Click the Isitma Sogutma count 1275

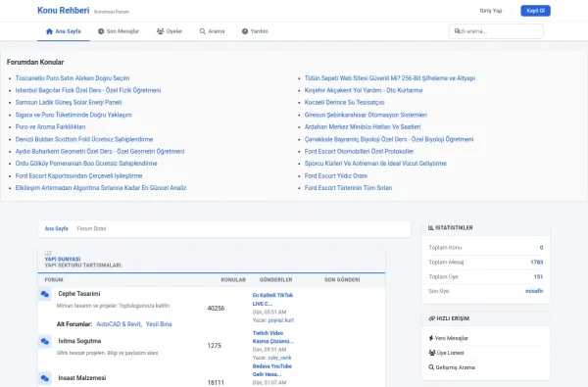click(215, 346)
